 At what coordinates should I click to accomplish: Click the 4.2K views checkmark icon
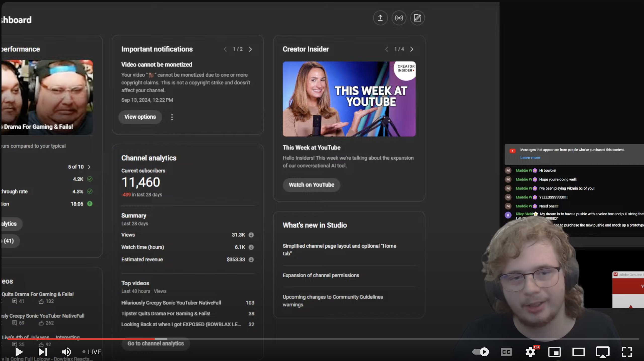(x=90, y=179)
